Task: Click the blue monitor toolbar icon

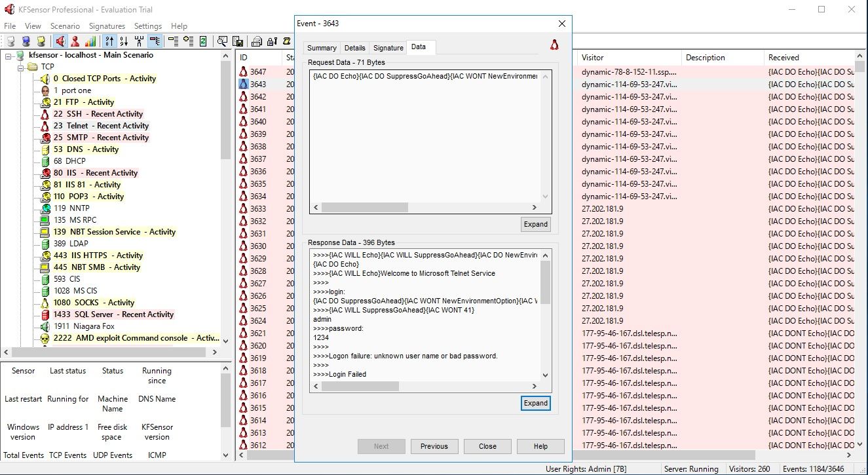Action: tap(26, 41)
